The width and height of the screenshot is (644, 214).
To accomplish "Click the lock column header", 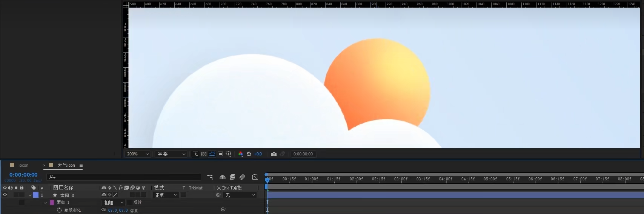I will 22,188.
